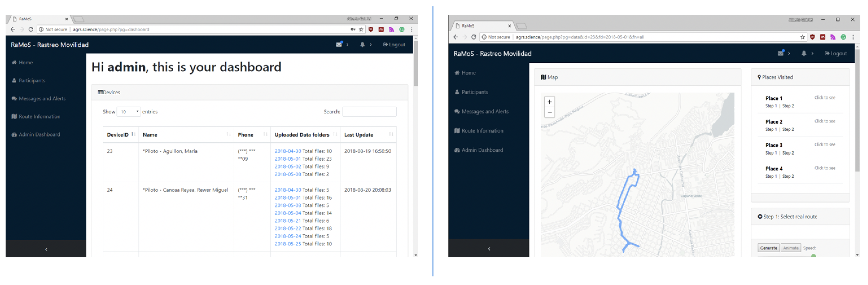Open Participants in right window sidebar
Screen dimensions: 868x285
click(x=475, y=92)
